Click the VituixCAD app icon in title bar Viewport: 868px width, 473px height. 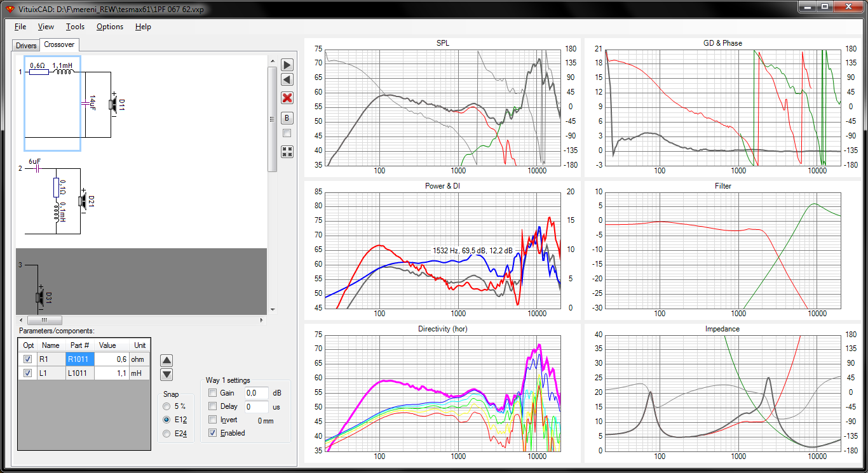[9, 9]
